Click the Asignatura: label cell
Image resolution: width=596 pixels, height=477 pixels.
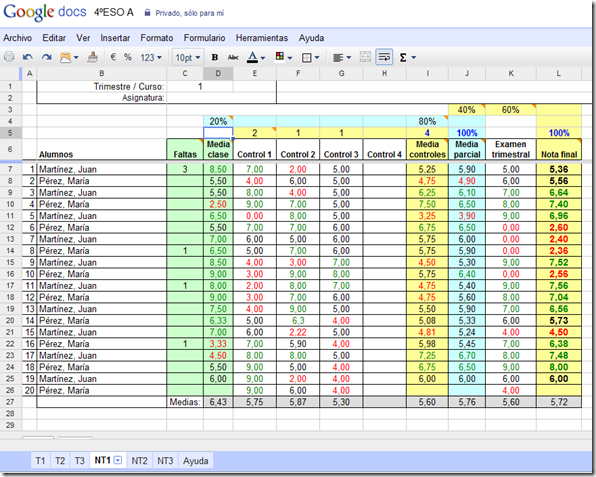coord(101,98)
